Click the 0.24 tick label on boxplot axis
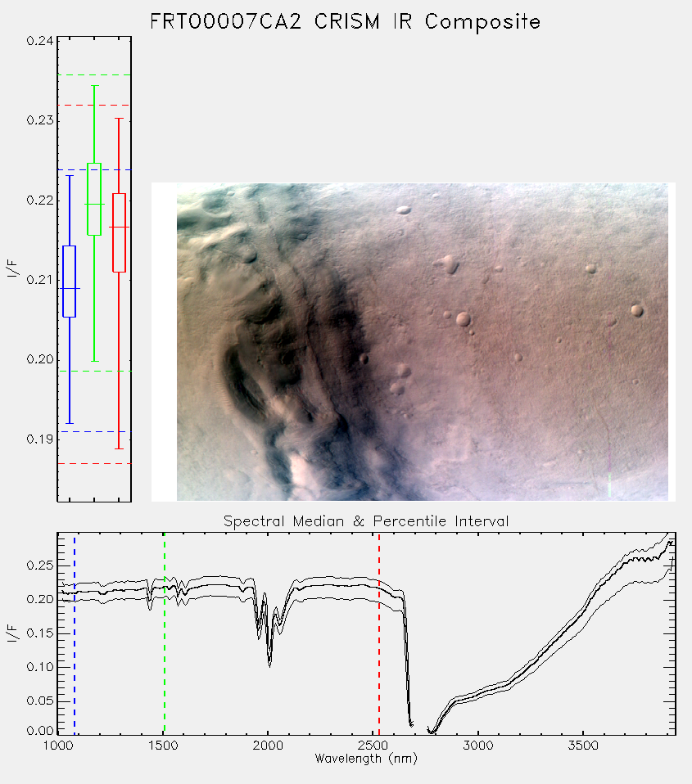 (x=40, y=40)
